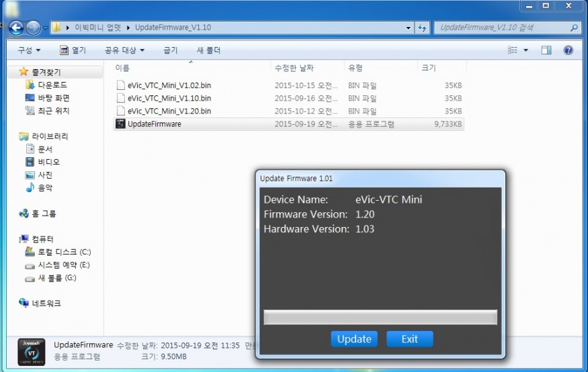Click the 열기 toolbar button
This screenshot has width=588, height=372.
tap(73, 50)
